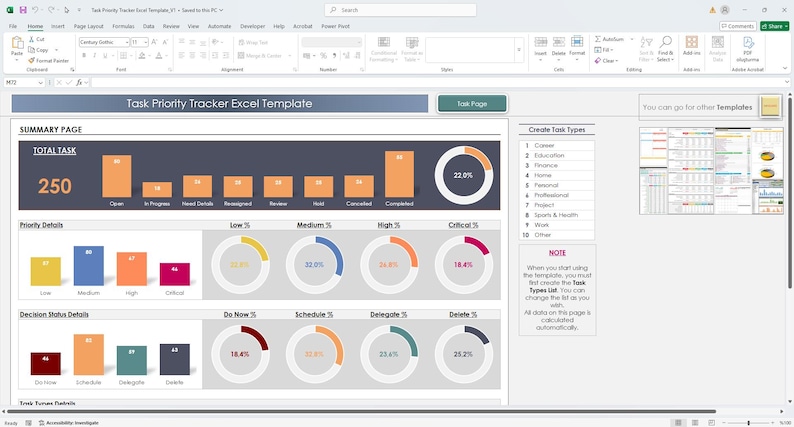The height and width of the screenshot is (427, 794).
Task: Cut the selection with scissors icon
Action: coord(31,39)
